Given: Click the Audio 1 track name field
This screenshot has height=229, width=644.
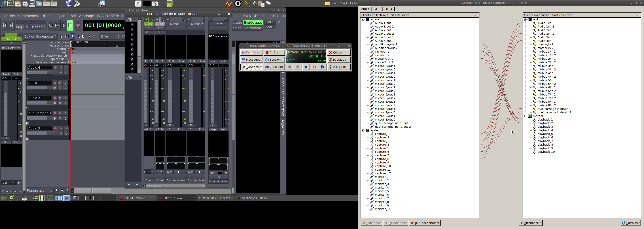Looking at the screenshot, I should pyautogui.click(x=40, y=83).
